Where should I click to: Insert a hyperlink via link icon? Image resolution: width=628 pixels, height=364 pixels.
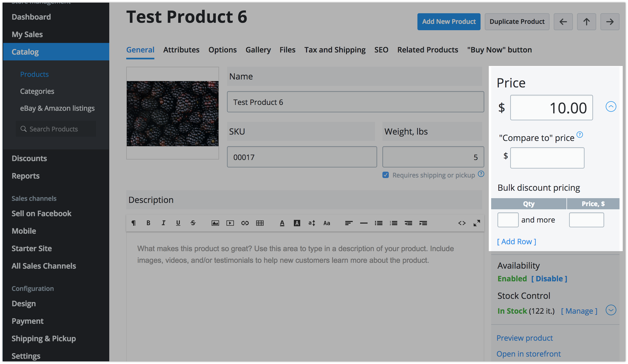tap(245, 223)
